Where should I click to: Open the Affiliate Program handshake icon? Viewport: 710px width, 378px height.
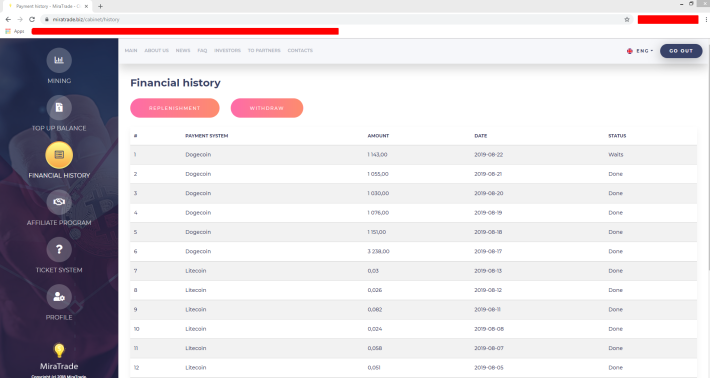[59, 202]
